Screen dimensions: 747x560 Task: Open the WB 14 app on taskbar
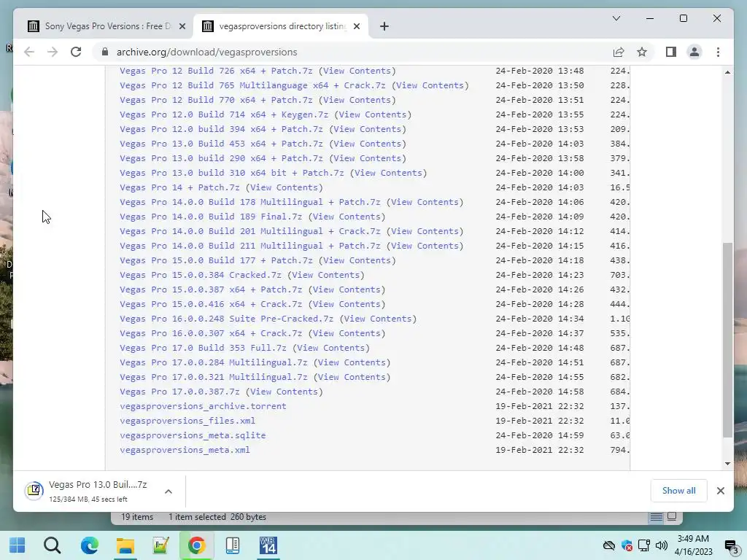(x=268, y=545)
